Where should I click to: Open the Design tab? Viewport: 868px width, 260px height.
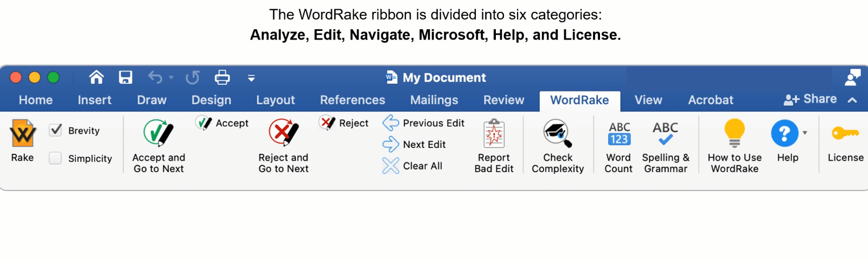tap(212, 100)
